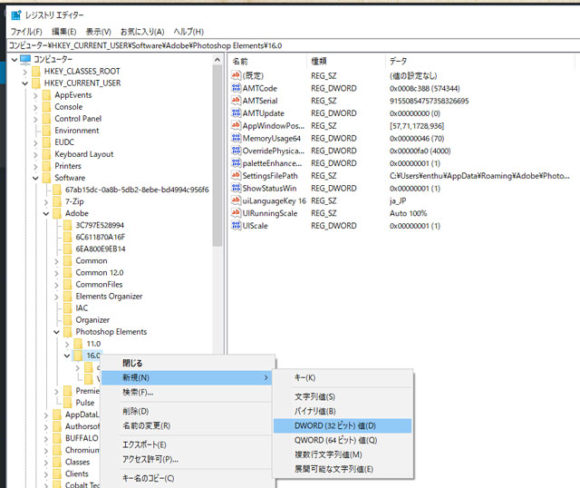Expand the HKEY_CLASSES_ROOT node

click(x=25, y=71)
